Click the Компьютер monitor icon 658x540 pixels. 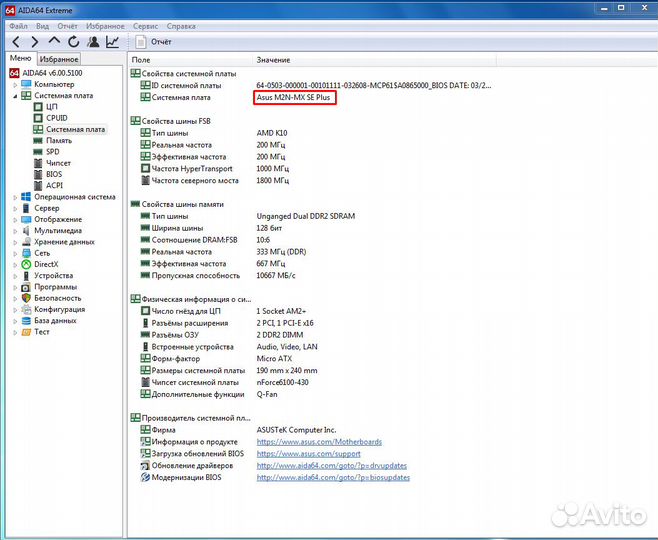(26, 84)
